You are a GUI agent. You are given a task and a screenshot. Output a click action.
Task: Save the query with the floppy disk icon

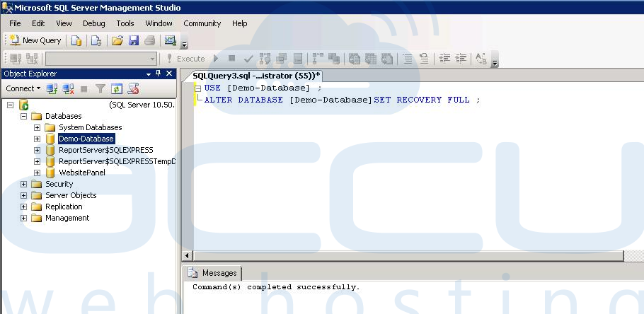[x=134, y=40]
